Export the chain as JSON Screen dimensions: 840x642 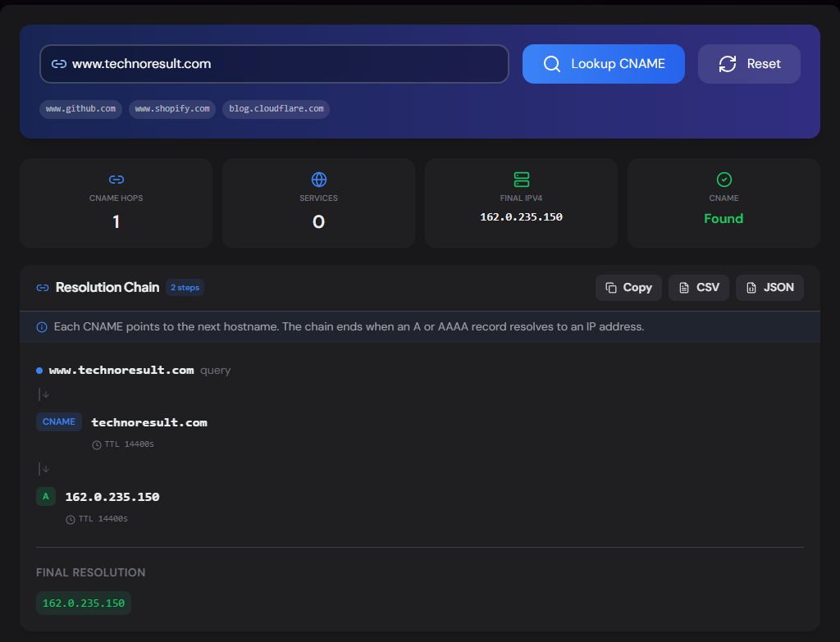point(769,288)
